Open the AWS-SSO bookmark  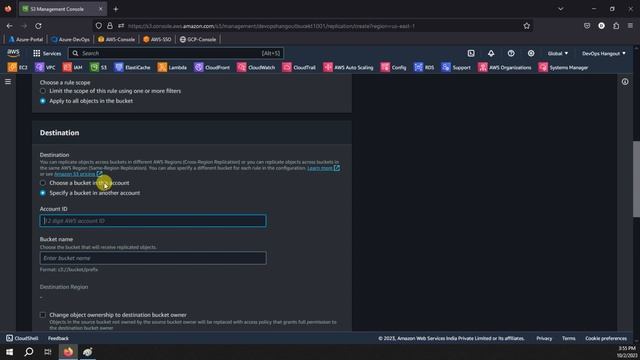point(157,39)
